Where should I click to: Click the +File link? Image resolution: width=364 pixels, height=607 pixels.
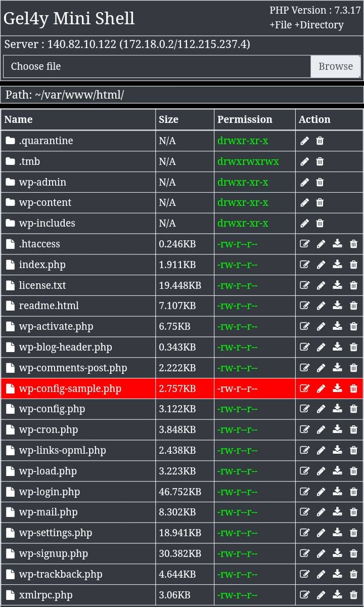[x=281, y=25]
